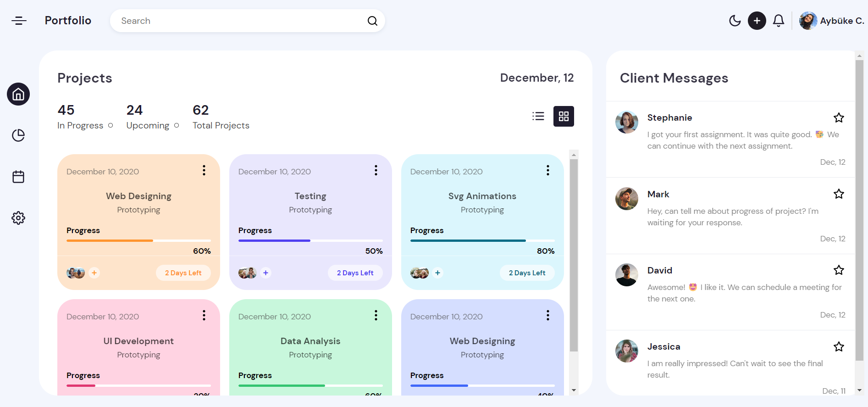Viewport: 868px width, 407px height.
Task: Add participant on Testing card
Action: pyautogui.click(x=266, y=273)
